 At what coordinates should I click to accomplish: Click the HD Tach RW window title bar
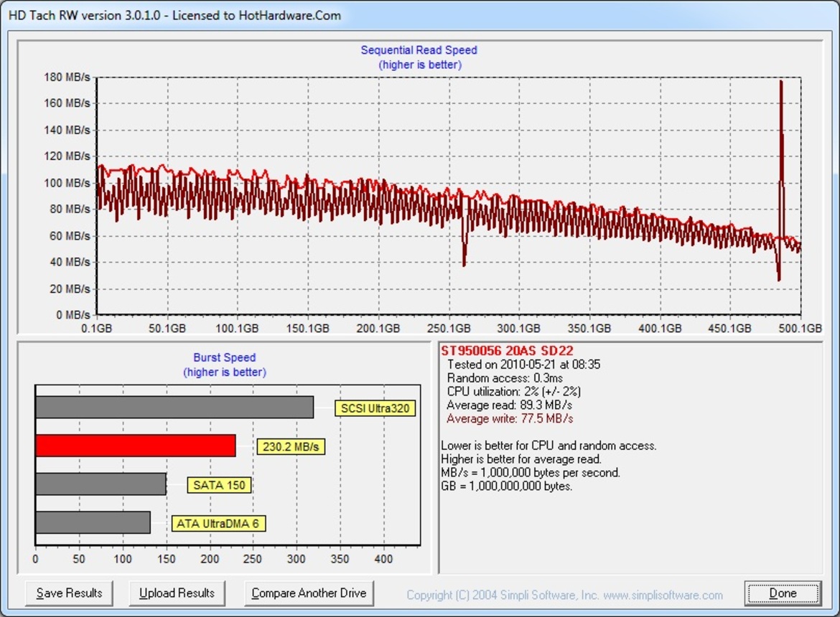pyautogui.click(x=420, y=15)
